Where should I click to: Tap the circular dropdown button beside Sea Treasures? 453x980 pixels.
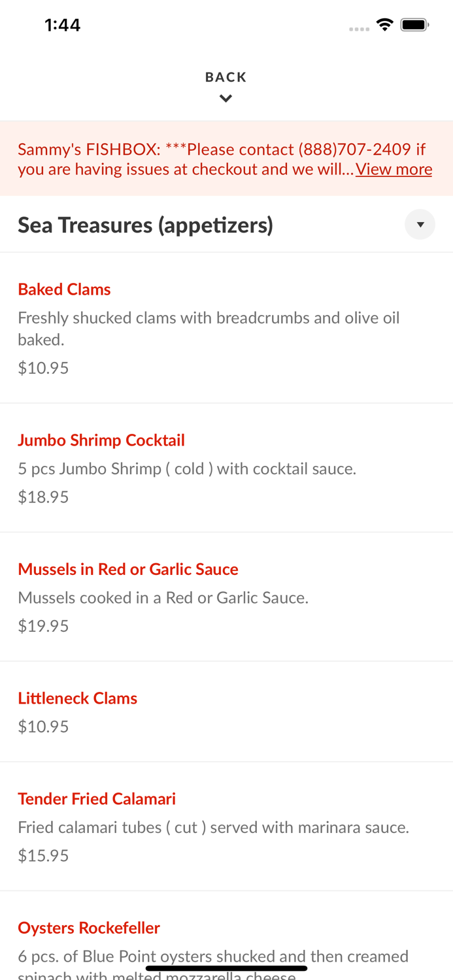pos(421,224)
